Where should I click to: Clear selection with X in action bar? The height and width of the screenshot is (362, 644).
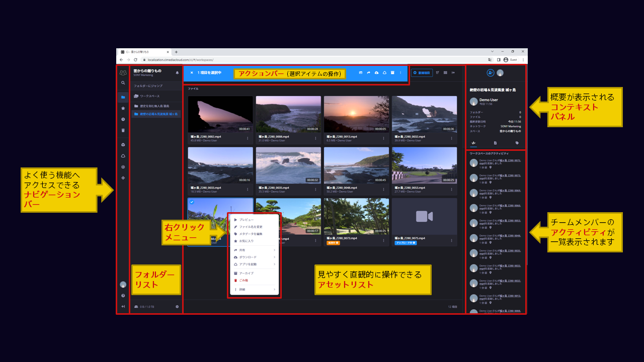[x=191, y=73]
